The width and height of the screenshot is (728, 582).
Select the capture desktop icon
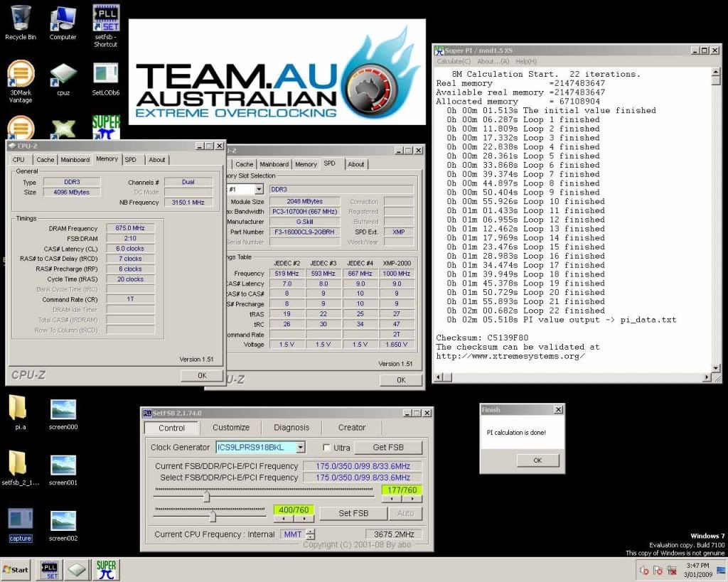point(21,524)
